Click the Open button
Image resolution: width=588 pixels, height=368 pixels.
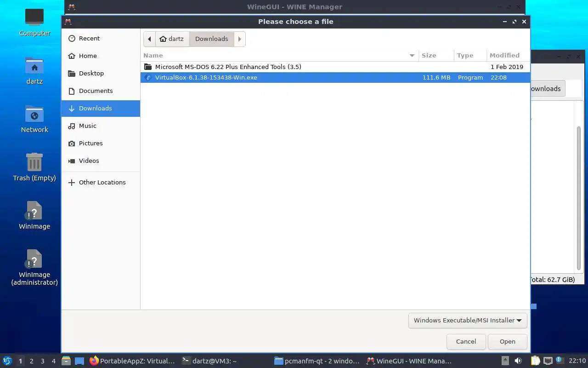coord(507,342)
